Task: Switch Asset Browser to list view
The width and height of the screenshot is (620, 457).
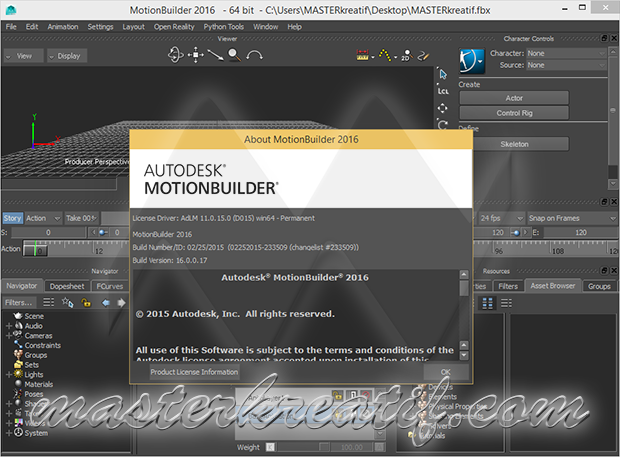Action: point(506,303)
